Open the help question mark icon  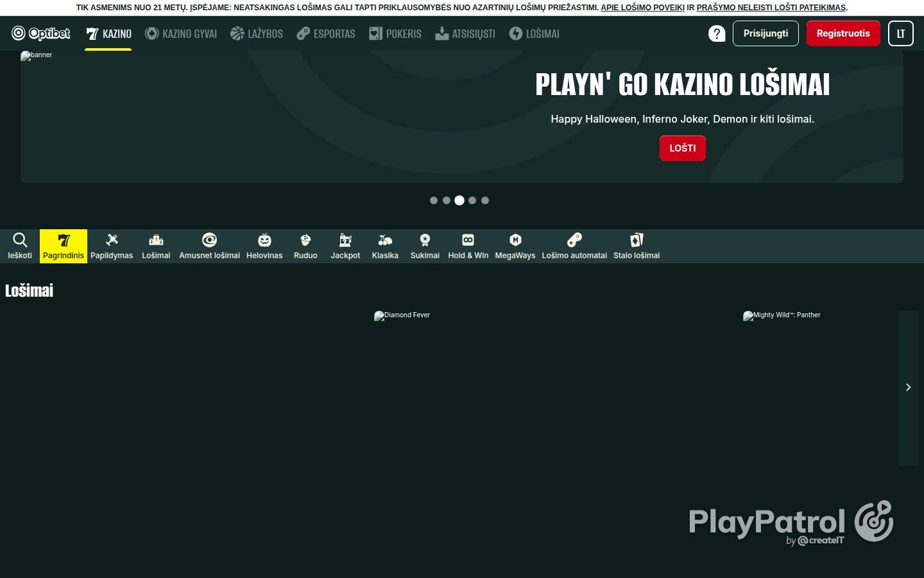[x=717, y=33]
